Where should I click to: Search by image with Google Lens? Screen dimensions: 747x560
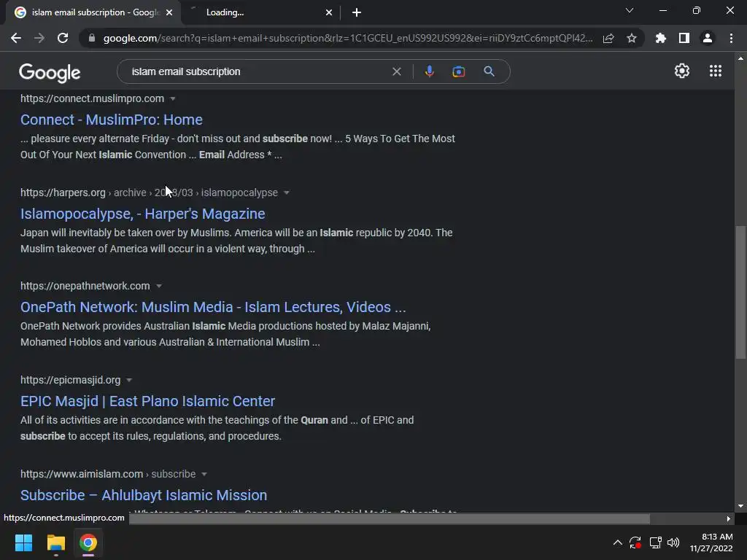pos(458,71)
